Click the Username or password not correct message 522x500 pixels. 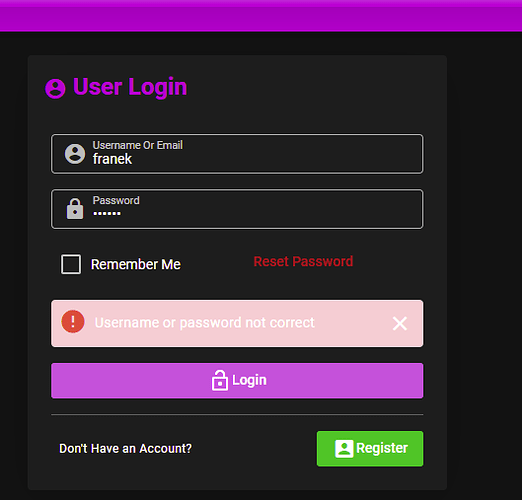point(205,323)
